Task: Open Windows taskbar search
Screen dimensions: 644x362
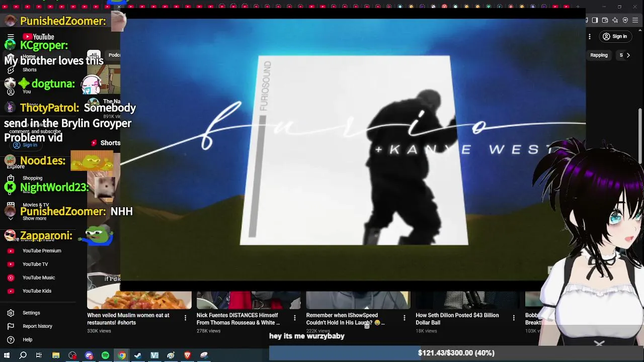Action: coord(23,355)
